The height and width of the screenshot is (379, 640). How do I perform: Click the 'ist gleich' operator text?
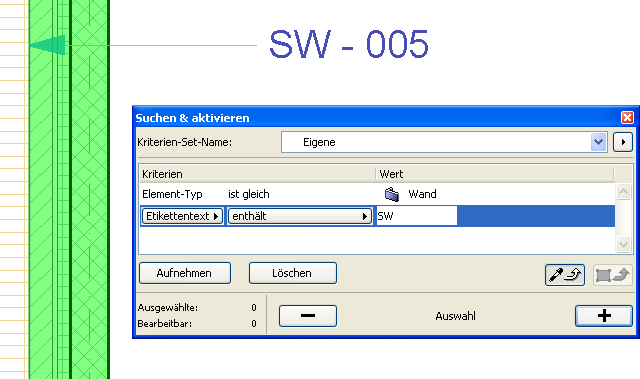pyautogui.click(x=249, y=194)
